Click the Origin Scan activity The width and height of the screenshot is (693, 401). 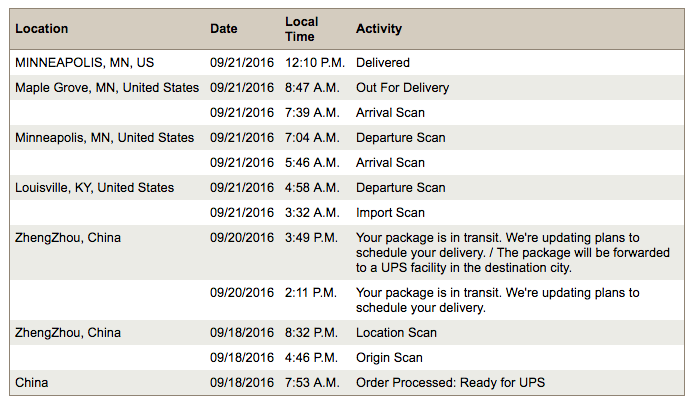click(389, 357)
